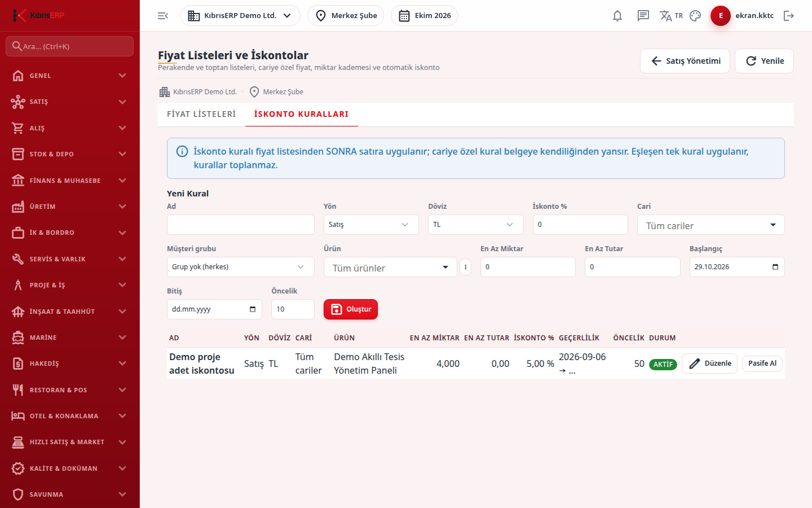Open the Ekim 2026 period selector
The image size is (812, 508).
(424, 16)
